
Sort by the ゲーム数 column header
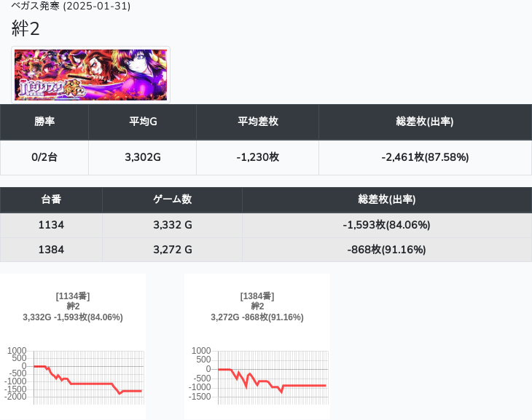(x=172, y=199)
